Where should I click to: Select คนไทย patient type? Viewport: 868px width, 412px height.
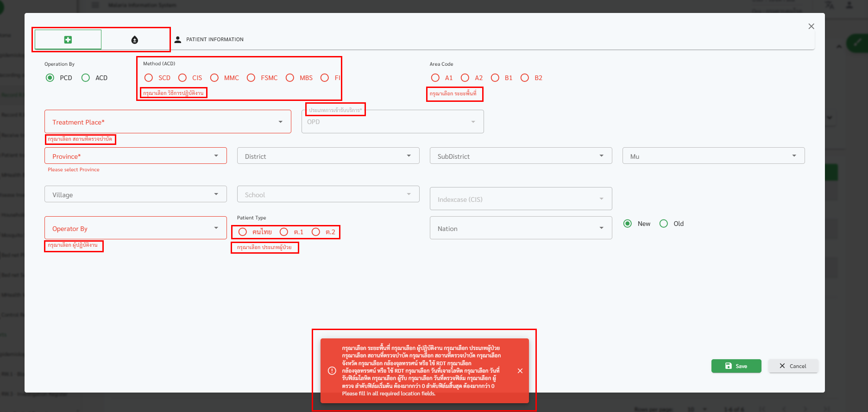[x=243, y=232]
